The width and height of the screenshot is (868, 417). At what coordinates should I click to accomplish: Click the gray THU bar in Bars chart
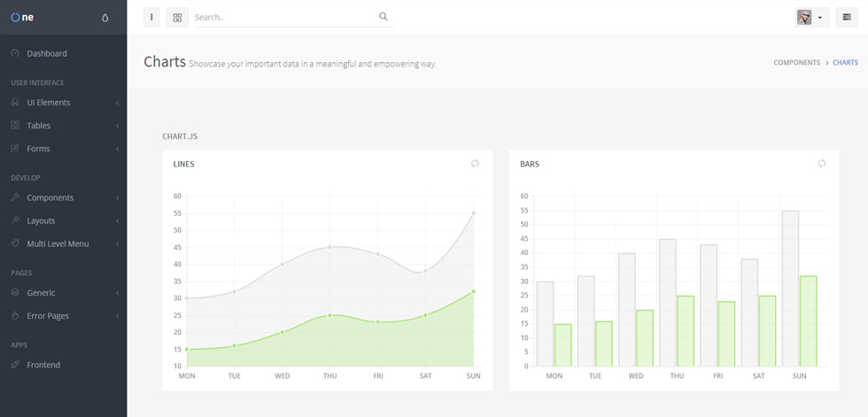tap(668, 303)
